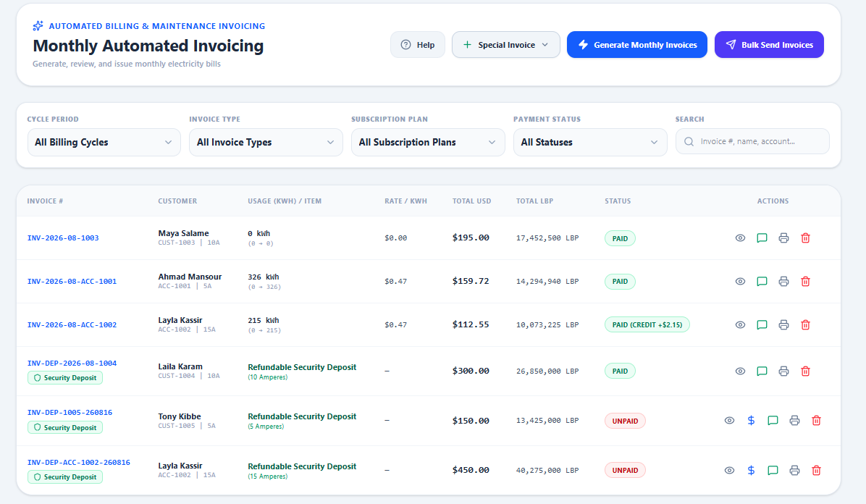Open invoice link INV-2026-08-ACC-1001
This screenshot has width=866, height=504.
[x=72, y=281]
